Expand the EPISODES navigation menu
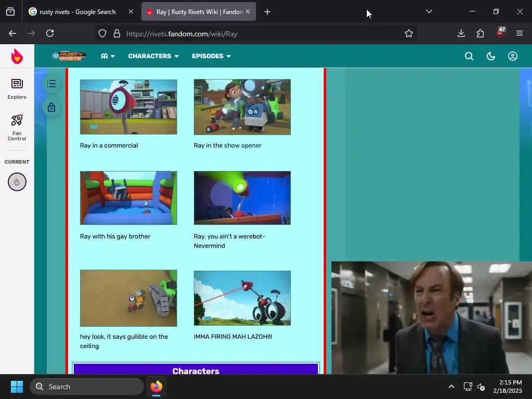The height and width of the screenshot is (399, 532). pyautogui.click(x=211, y=56)
